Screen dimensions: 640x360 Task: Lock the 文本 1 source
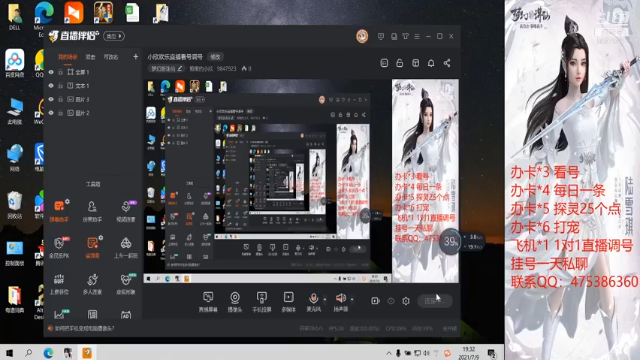tap(60, 86)
